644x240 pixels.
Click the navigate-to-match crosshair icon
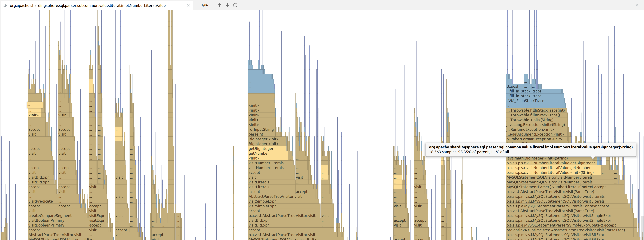coord(235,5)
